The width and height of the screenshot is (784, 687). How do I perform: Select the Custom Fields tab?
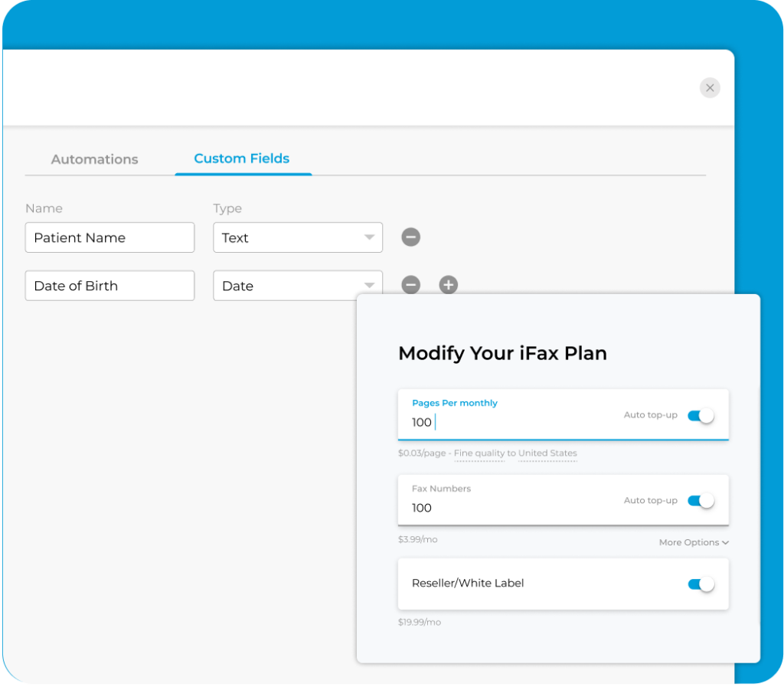(241, 159)
